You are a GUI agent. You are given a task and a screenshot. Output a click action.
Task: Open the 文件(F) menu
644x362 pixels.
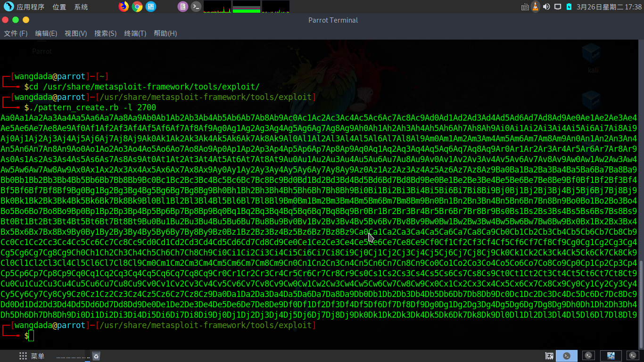pyautogui.click(x=16, y=33)
